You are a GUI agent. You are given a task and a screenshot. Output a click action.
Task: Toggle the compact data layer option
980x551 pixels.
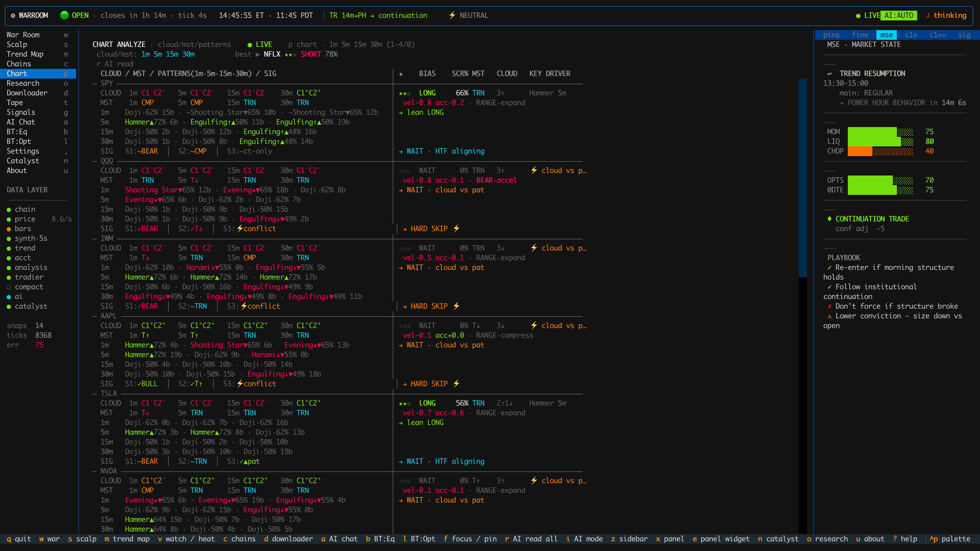click(x=9, y=287)
